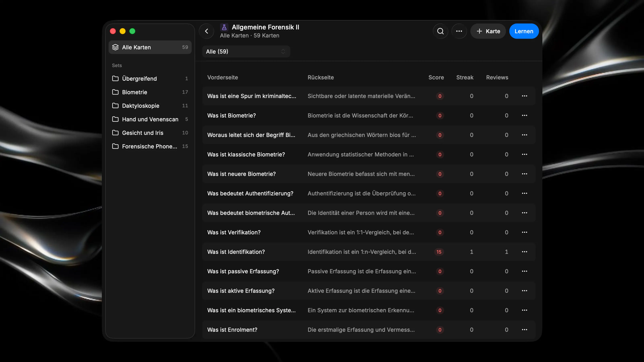
Task: Open options for 'Was ist Verifikation?' row
Action: 524,232
